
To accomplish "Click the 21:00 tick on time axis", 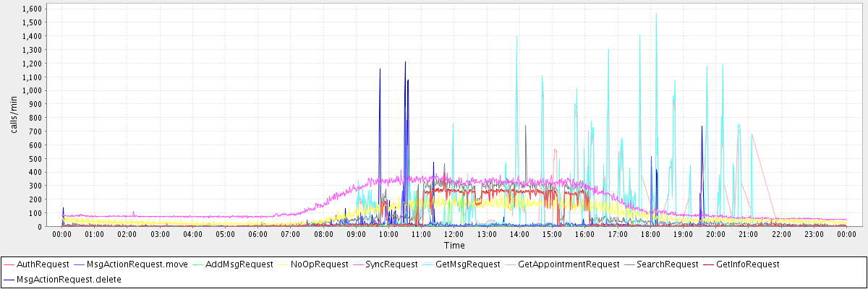I will pos(748,235).
